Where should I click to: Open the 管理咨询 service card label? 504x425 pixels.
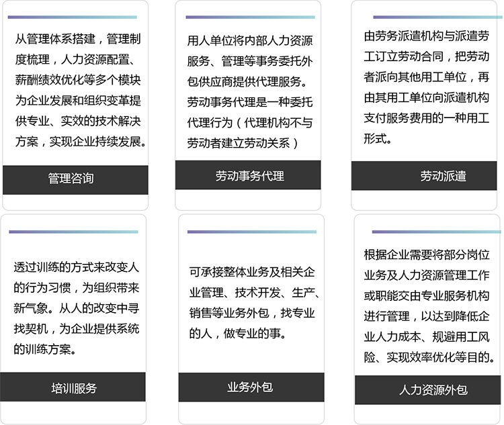click(75, 180)
